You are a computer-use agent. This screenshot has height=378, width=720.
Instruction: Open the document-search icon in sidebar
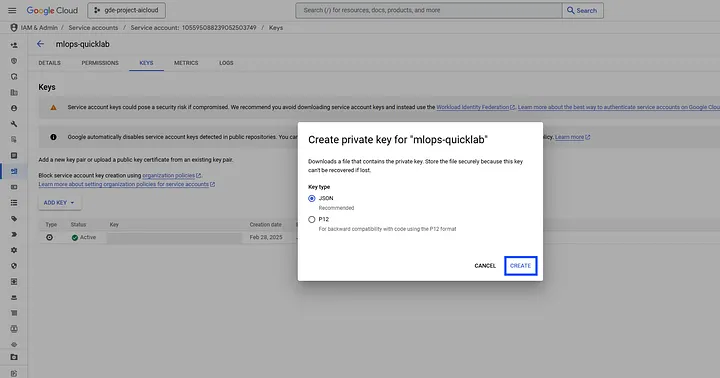pos(14,140)
